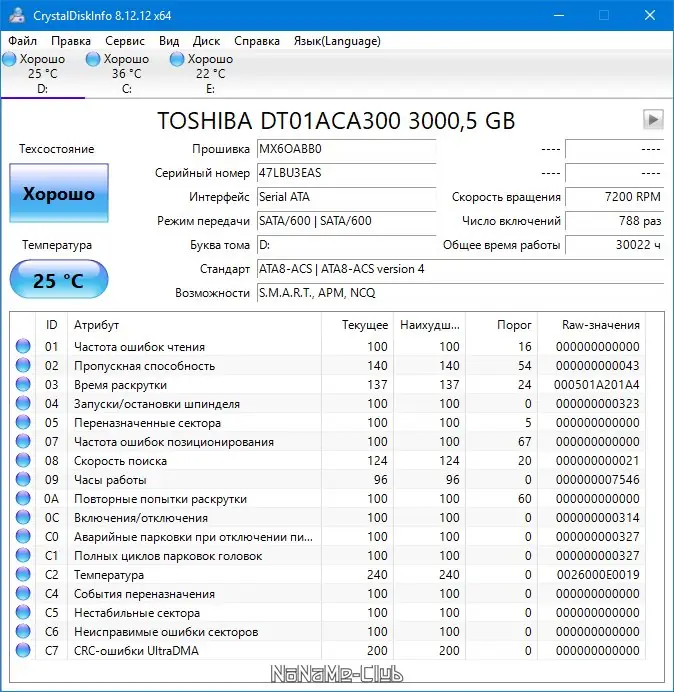Click raw value 000000007546

pyautogui.click(x=598, y=480)
